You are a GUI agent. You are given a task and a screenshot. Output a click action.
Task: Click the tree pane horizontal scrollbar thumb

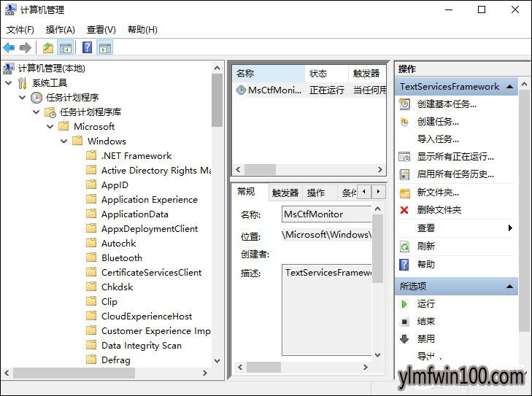(x=74, y=373)
